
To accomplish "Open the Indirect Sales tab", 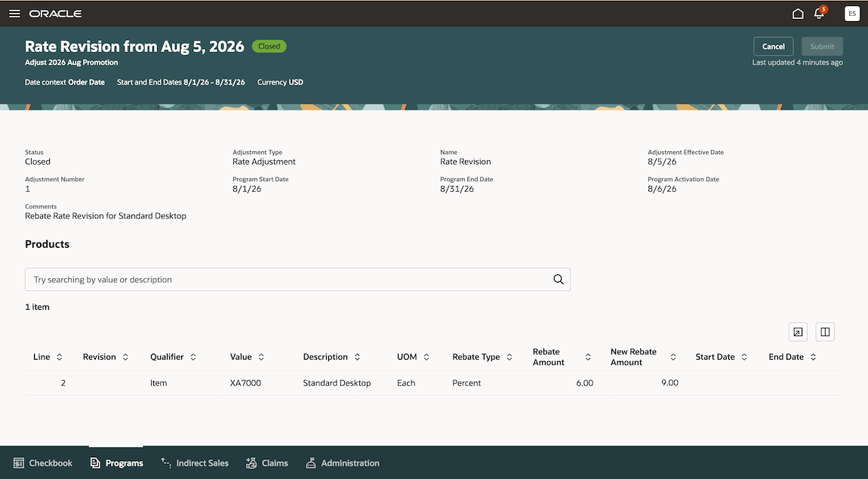I will [x=195, y=463].
